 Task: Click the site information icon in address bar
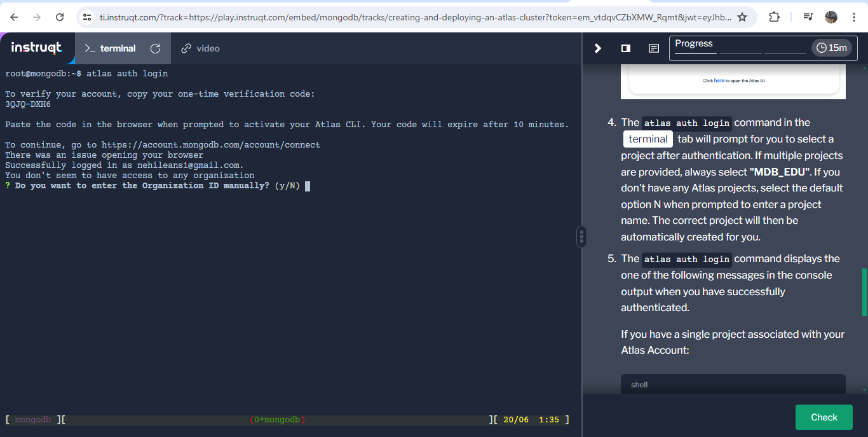pyautogui.click(x=88, y=17)
